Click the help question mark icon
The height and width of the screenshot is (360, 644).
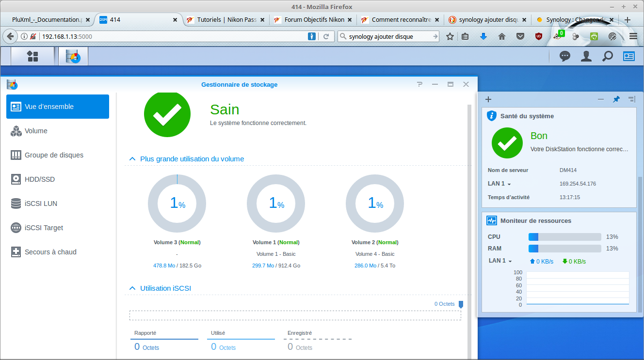point(419,84)
